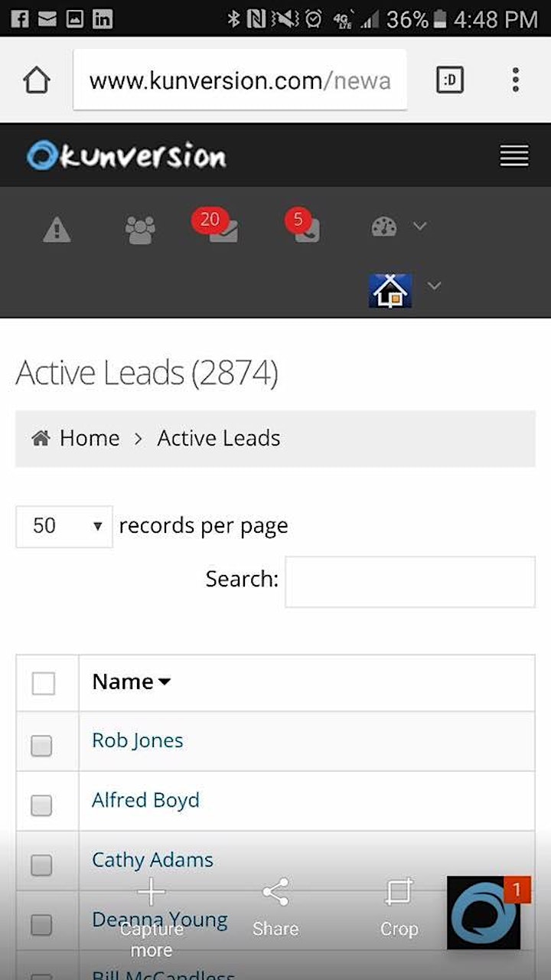551x980 pixels.
Task: Click the warning triangle alerts icon
Action: [57, 229]
